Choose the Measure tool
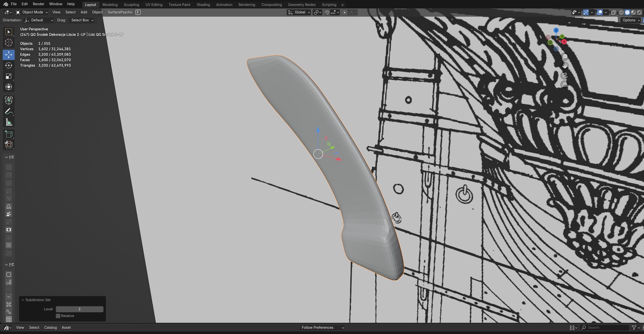 [8, 122]
